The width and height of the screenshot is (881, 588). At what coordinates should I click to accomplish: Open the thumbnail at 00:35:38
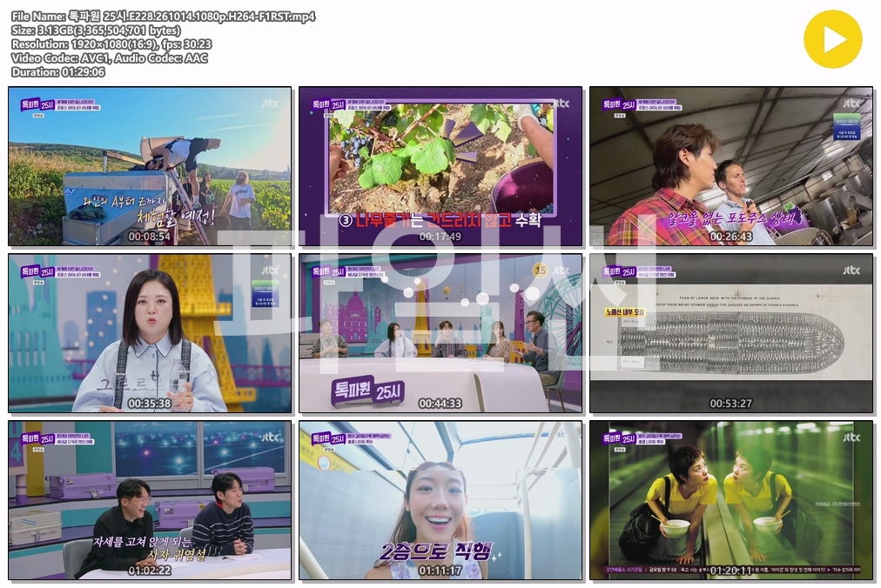150,333
